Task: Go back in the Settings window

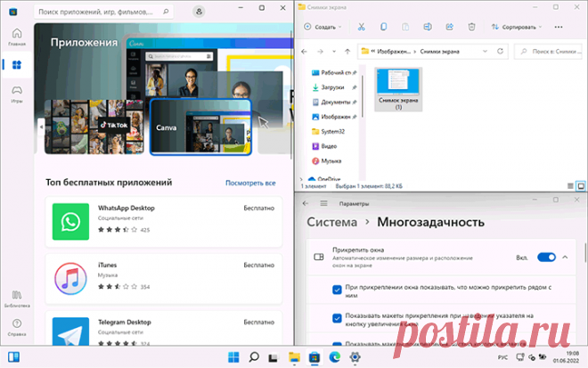Action: pyautogui.click(x=306, y=203)
